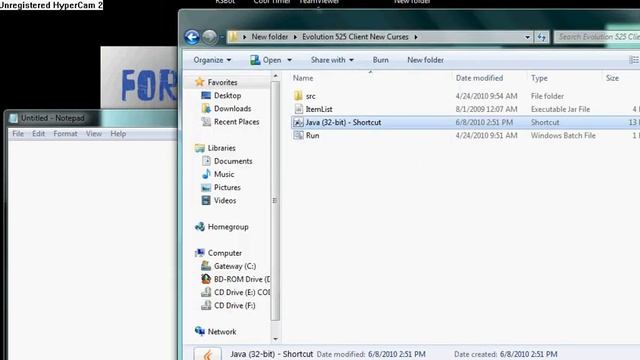Click Executable Jar File type cell

[x=560, y=109]
